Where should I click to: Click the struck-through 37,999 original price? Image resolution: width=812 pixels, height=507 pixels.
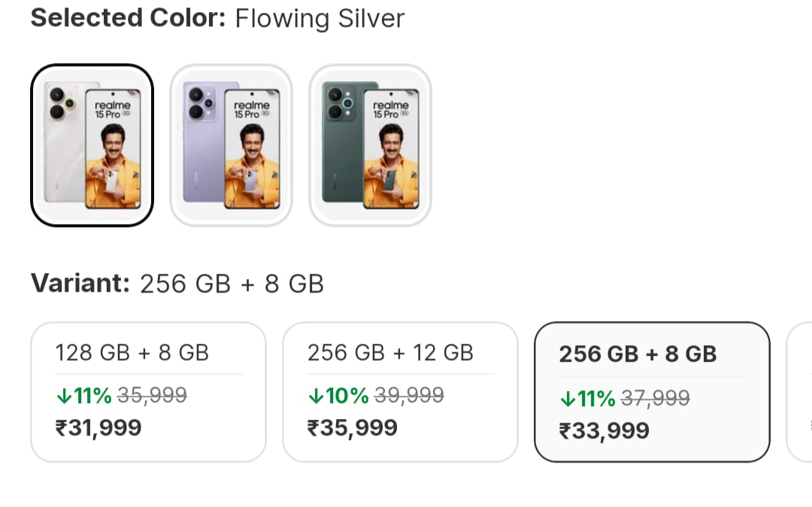(x=655, y=398)
